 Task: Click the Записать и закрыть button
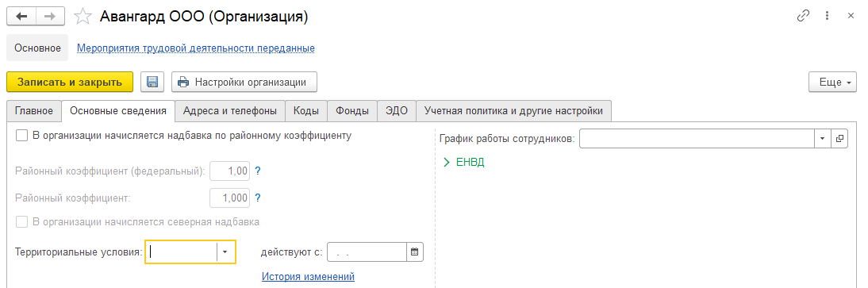[x=70, y=82]
